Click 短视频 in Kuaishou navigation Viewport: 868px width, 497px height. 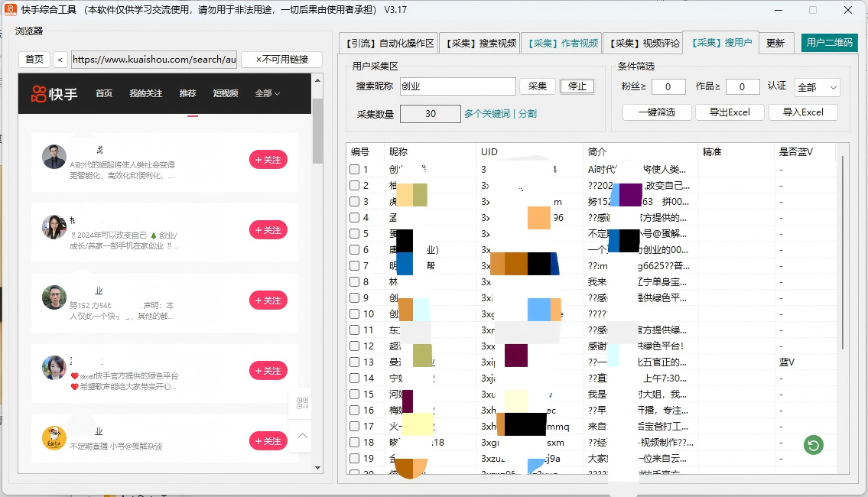226,93
